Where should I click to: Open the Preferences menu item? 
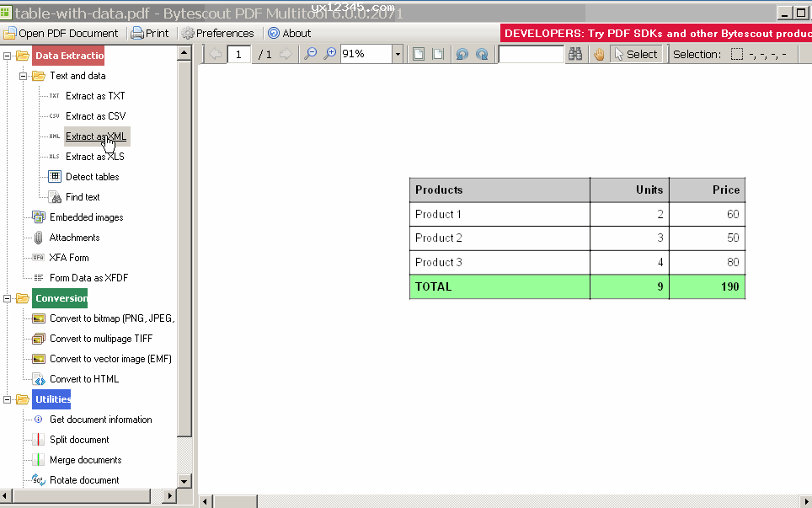coord(217,34)
